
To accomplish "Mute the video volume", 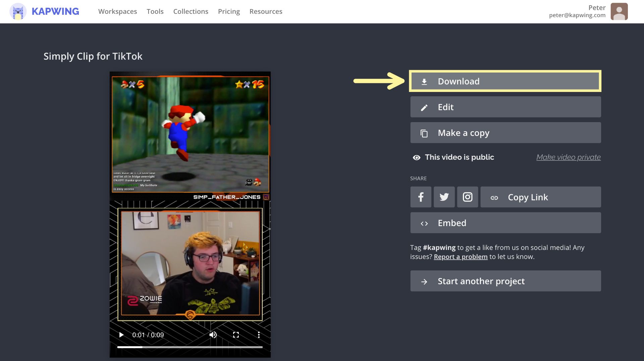I will (x=213, y=335).
